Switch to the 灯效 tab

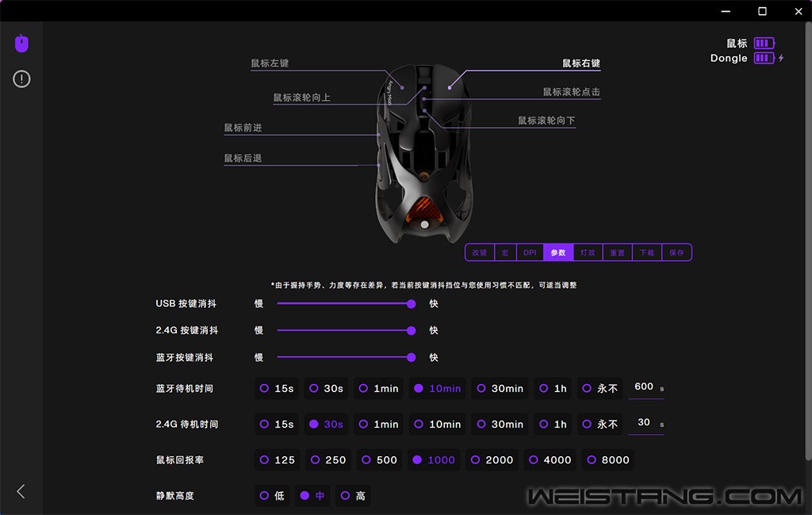pos(588,252)
